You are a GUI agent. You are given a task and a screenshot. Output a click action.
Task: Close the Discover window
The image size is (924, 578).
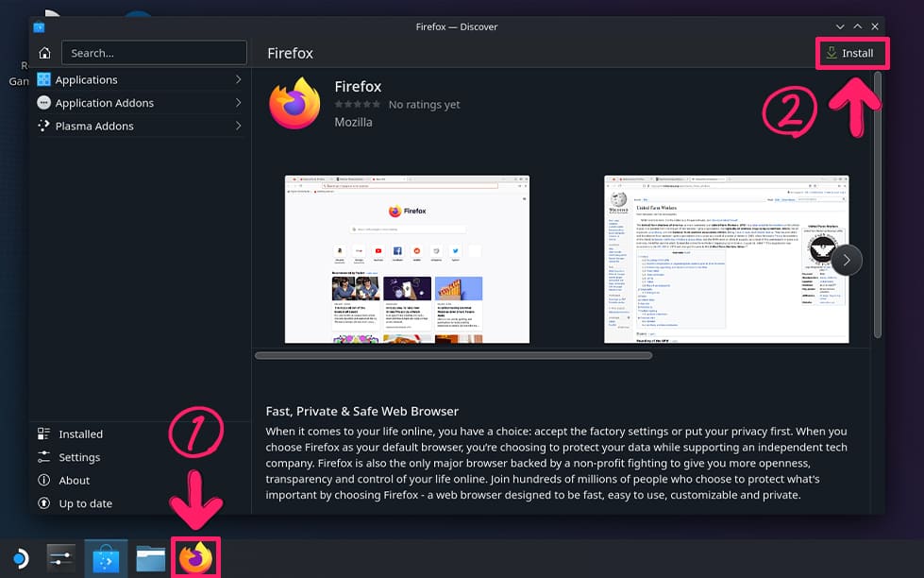(875, 26)
